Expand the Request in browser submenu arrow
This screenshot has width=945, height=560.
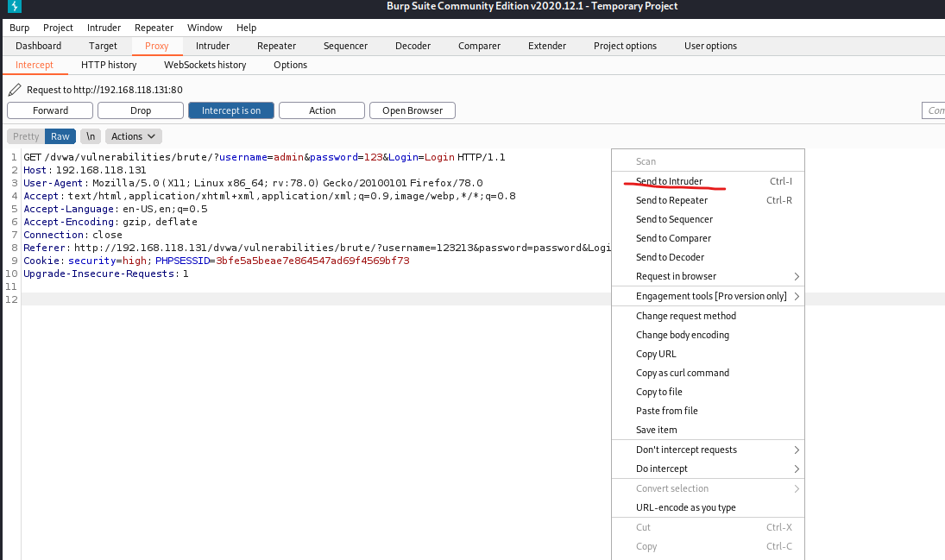tap(797, 276)
